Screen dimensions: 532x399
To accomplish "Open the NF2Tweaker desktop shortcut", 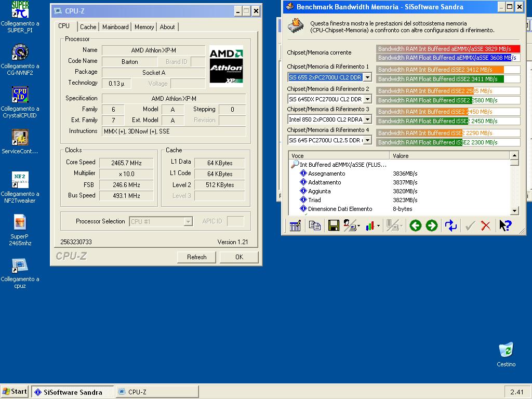I will click(20, 187).
